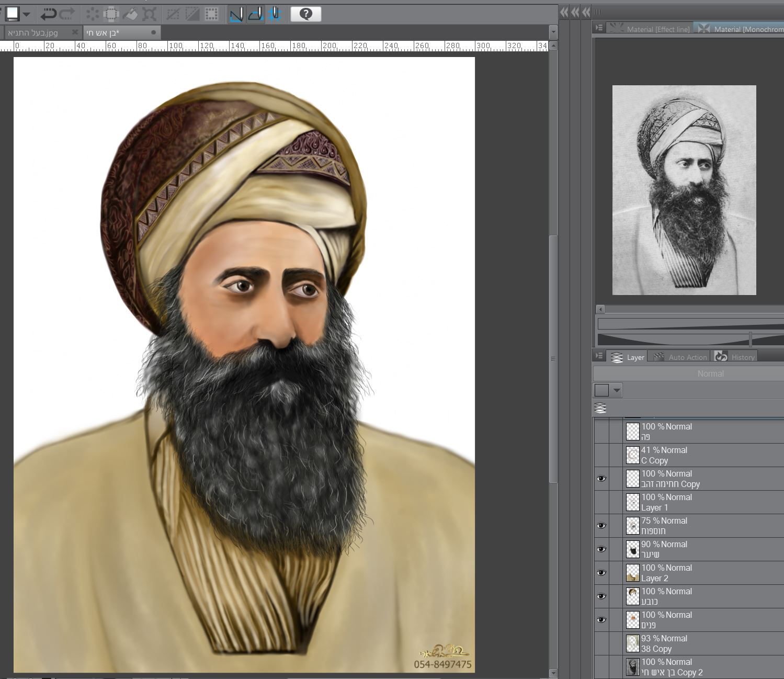The height and width of the screenshot is (679, 784).
Task: Click the Undo arrow in toolbar
Action: coord(49,14)
